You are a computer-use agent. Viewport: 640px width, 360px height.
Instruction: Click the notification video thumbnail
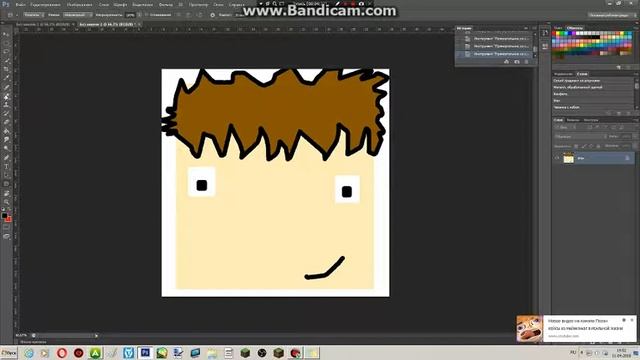[x=529, y=329]
